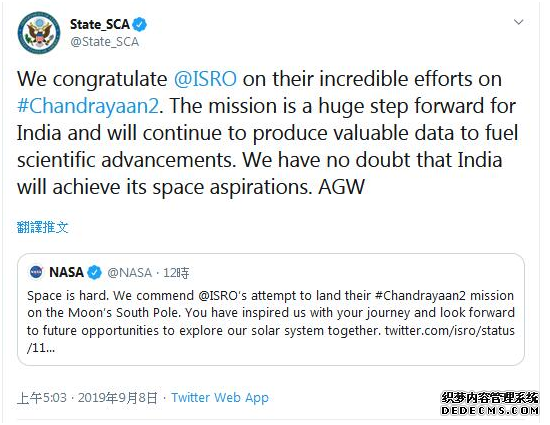Click the @State_SCA handle
550x425 pixels.
[x=105, y=42]
